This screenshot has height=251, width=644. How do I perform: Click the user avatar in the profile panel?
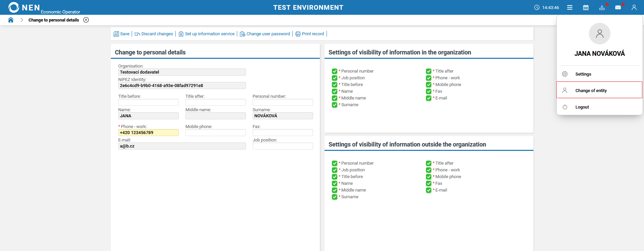600,34
